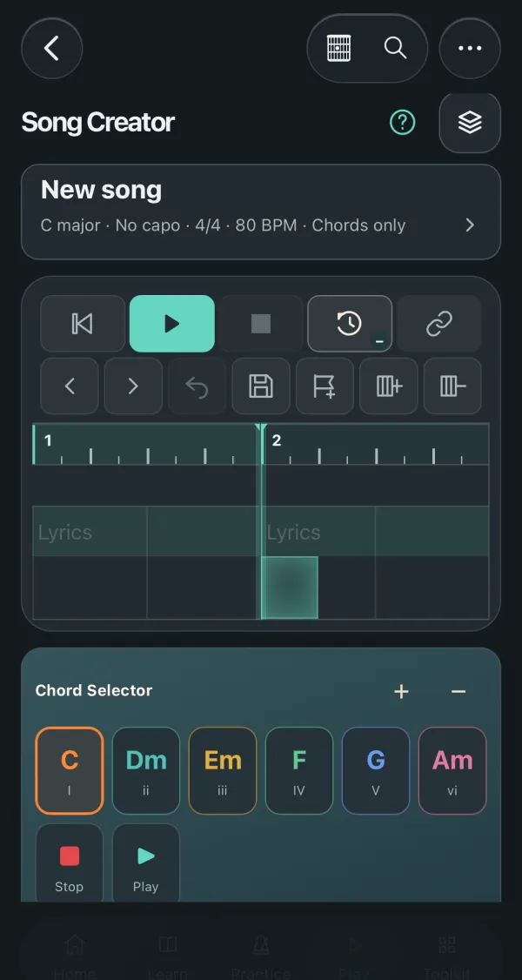
Task: Open the Toolkit tab
Action: coord(447,957)
